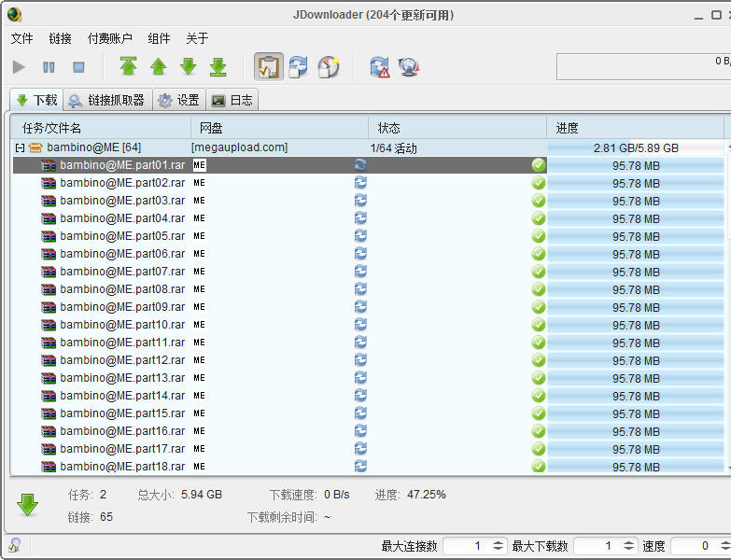Screen dimensions: 731x560
Task: Click the 95.78 MB progress bar of part08.rar
Action: 636,289
